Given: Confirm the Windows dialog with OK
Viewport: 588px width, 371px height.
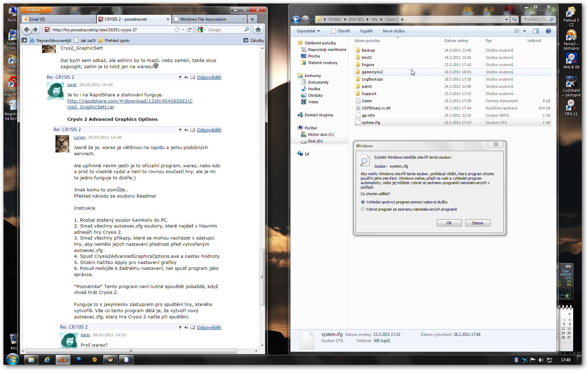Looking at the screenshot, I should pyautogui.click(x=449, y=223).
